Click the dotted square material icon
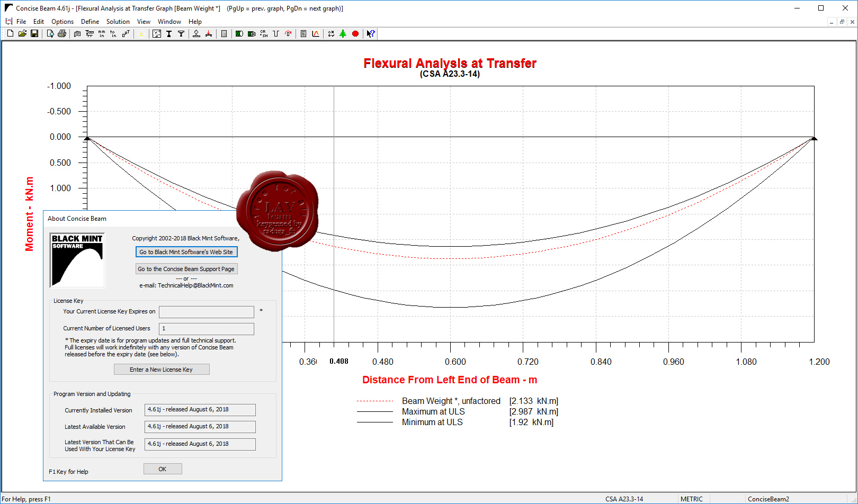Viewport: 858px width, 504px height. (157, 33)
